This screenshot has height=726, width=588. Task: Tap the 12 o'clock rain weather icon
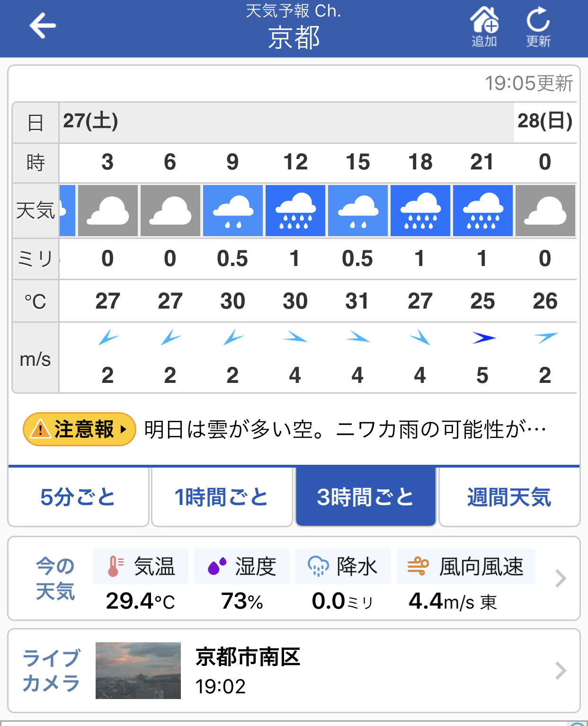point(295,211)
